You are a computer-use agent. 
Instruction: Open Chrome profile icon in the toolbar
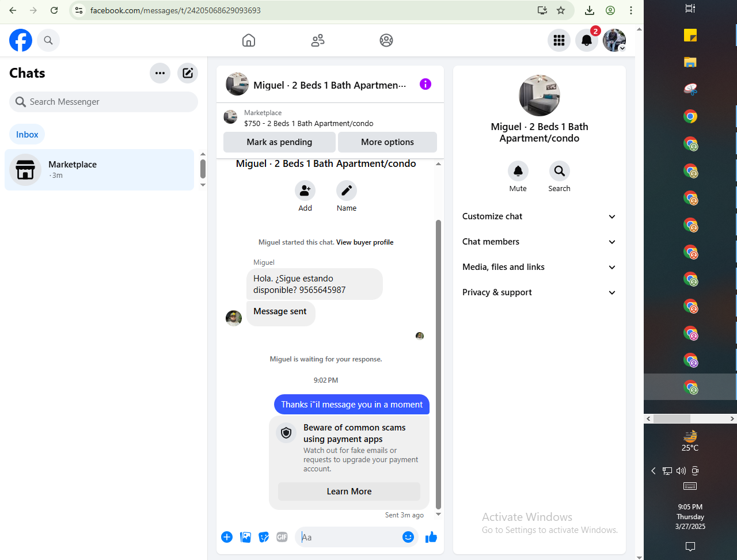point(610,10)
